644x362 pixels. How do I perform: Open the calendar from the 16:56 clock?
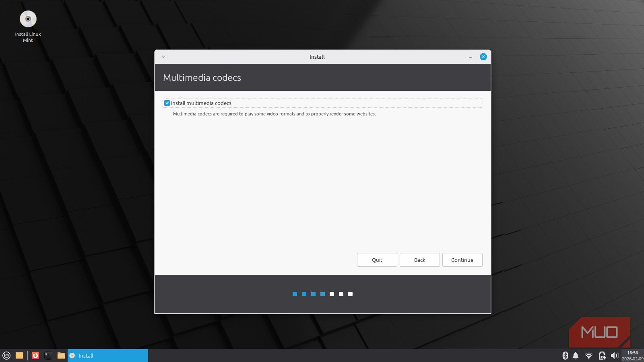pos(632,356)
